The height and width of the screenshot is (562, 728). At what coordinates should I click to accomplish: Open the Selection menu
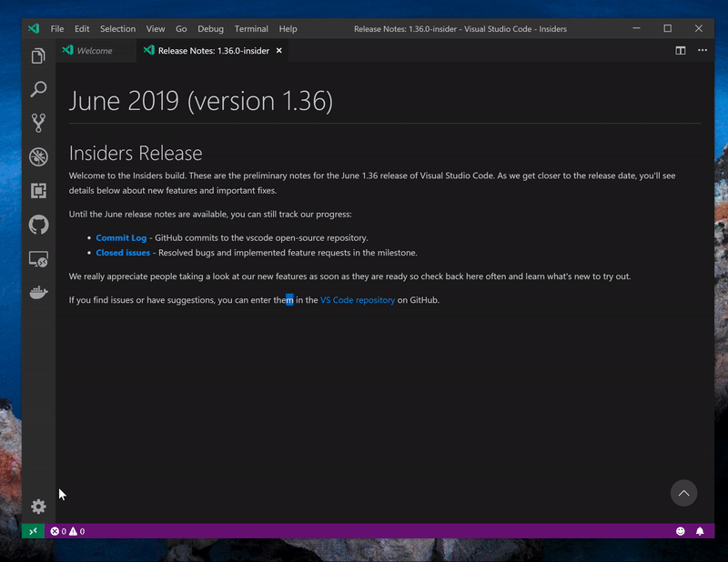pyautogui.click(x=118, y=29)
